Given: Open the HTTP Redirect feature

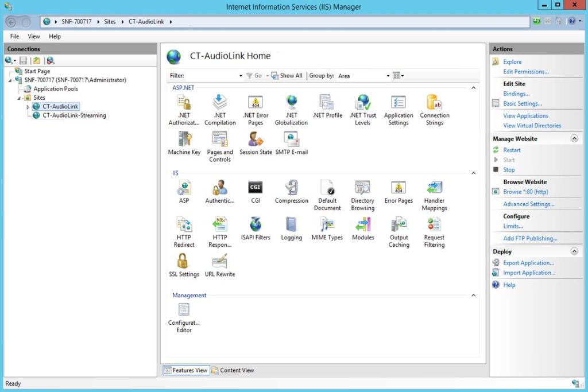Looking at the screenshot, I should point(184,232).
